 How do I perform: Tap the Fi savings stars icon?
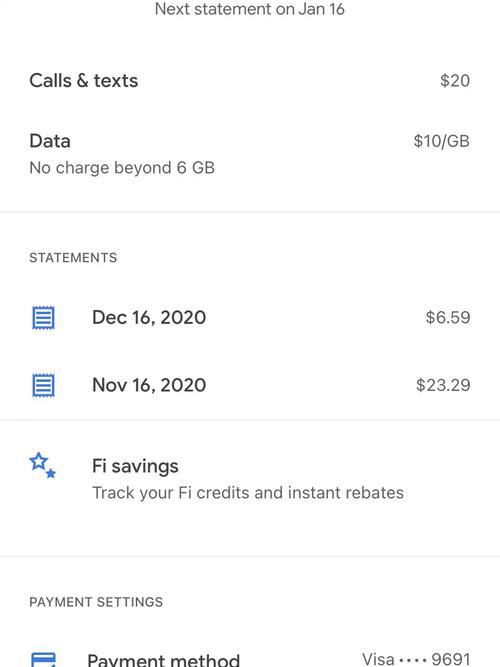pyautogui.click(x=43, y=465)
